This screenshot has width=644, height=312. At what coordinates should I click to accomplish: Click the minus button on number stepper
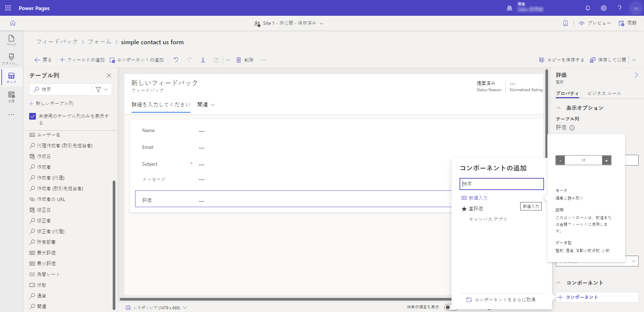(560, 161)
